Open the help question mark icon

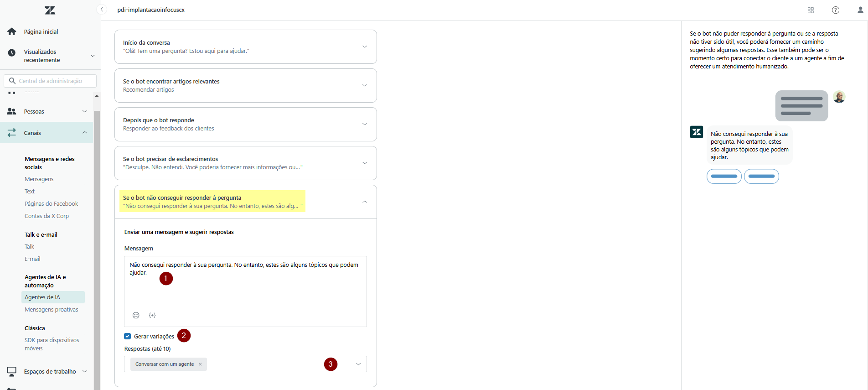click(x=835, y=10)
